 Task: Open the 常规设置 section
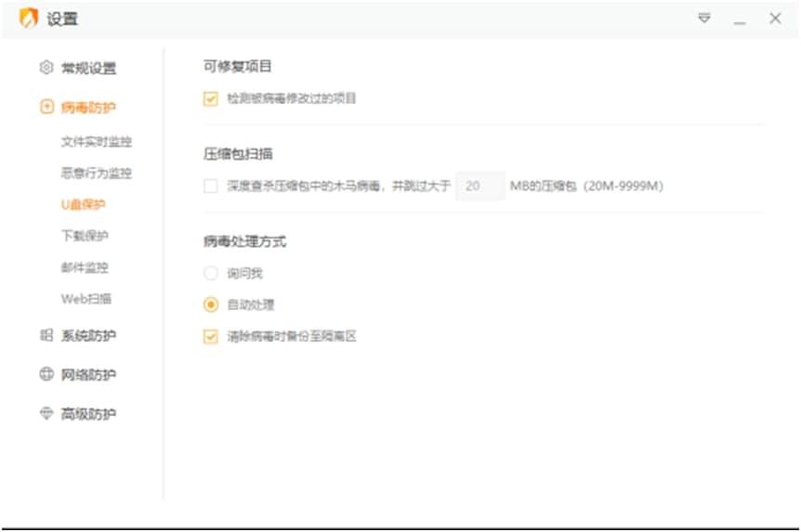pos(88,68)
